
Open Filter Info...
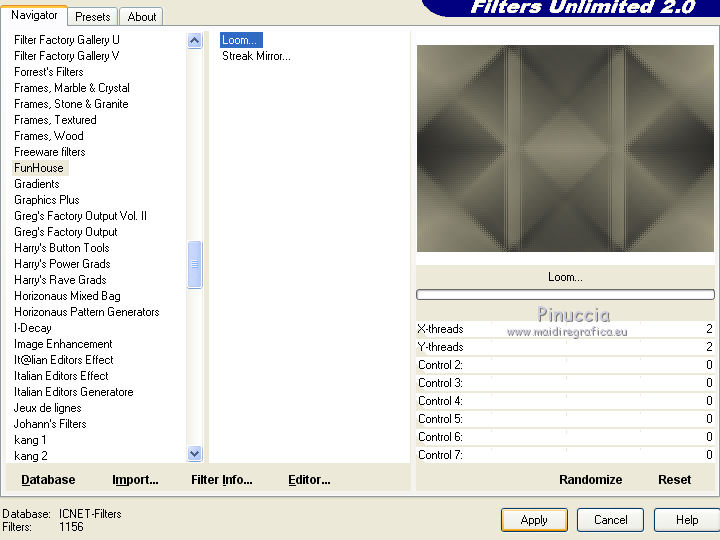[x=222, y=480]
